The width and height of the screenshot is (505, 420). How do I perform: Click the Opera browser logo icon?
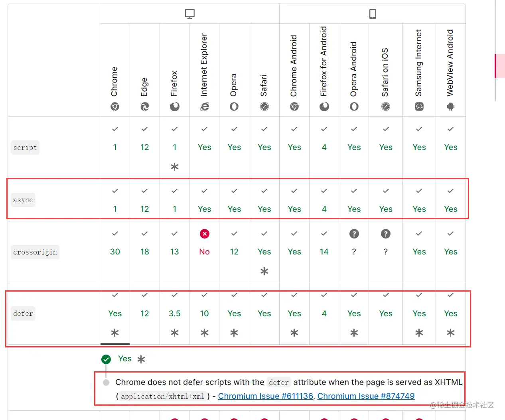click(234, 106)
